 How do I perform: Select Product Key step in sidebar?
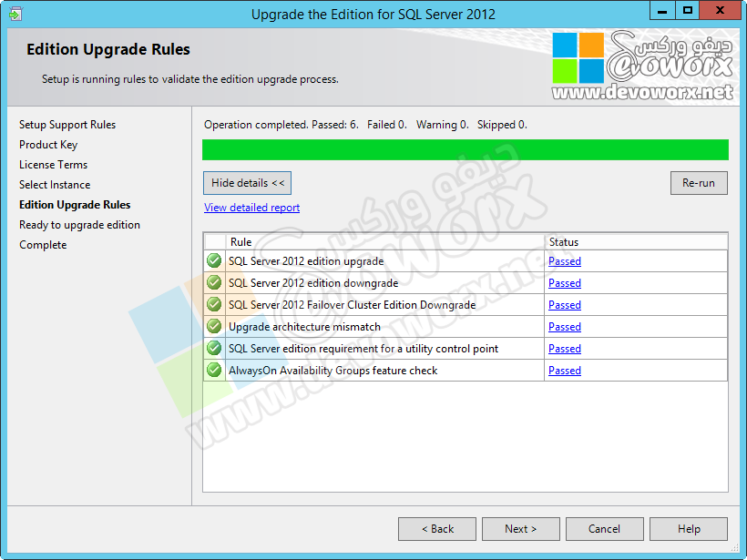[48, 145]
